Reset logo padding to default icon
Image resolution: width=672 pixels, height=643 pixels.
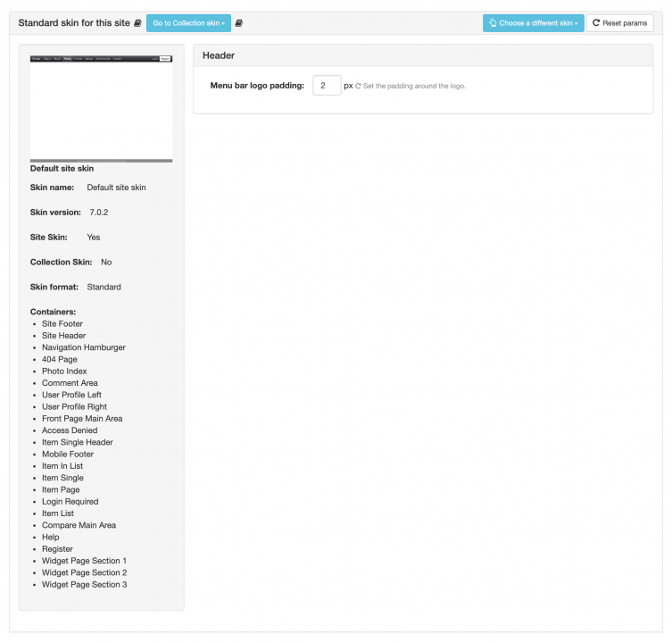click(x=358, y=87)
